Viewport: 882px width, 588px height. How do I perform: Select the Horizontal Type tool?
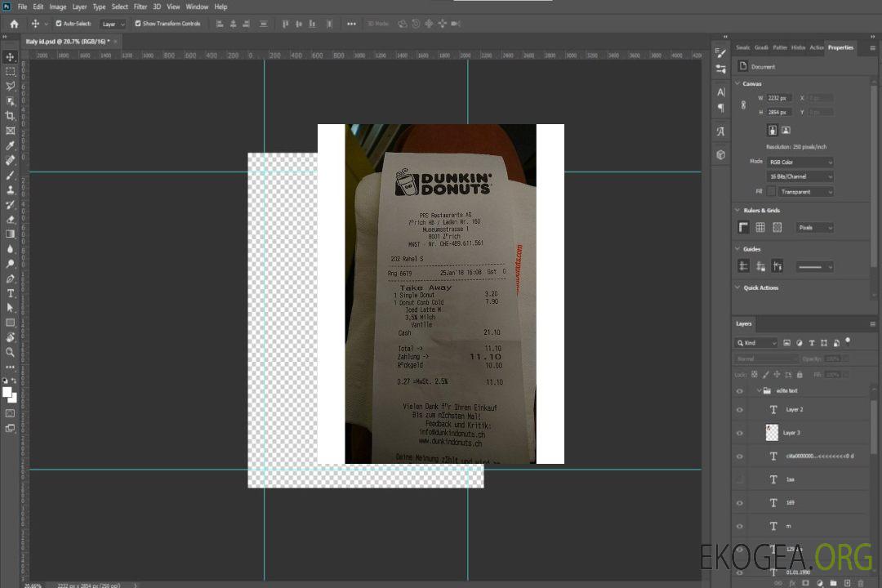tap(10, 293)
